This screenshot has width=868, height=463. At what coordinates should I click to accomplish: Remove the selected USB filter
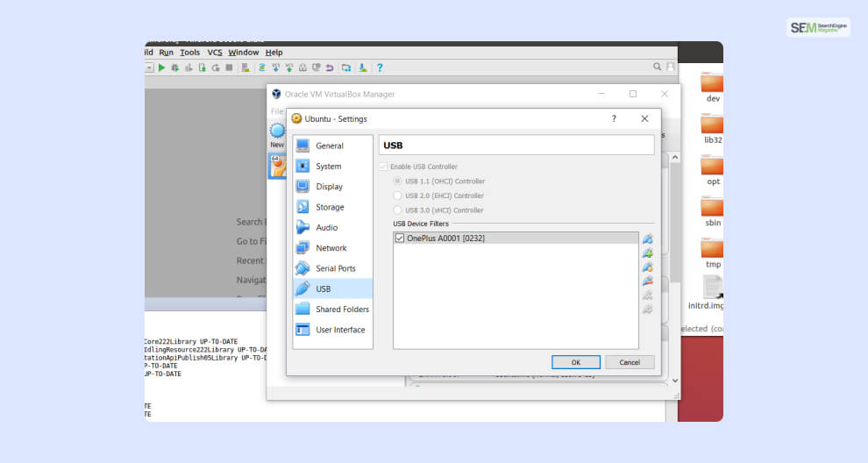(x=647, y=281)
